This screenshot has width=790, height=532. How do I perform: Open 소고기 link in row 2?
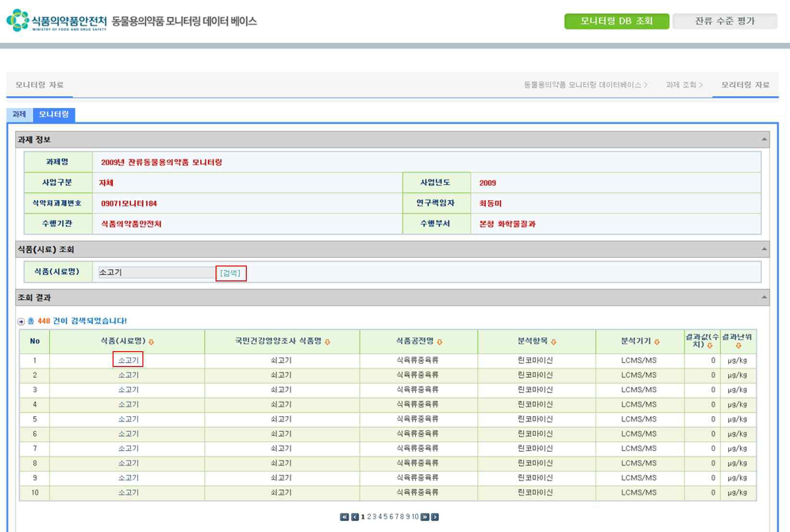[x=128, y=375]
